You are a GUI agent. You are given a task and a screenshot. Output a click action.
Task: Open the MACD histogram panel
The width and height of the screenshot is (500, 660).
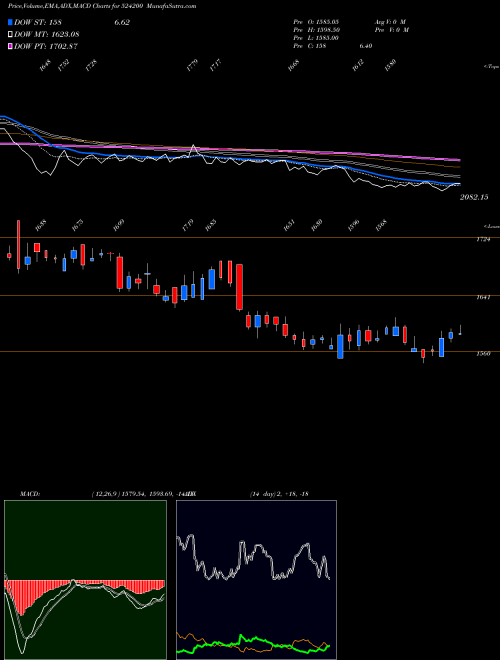coord(85,580)
